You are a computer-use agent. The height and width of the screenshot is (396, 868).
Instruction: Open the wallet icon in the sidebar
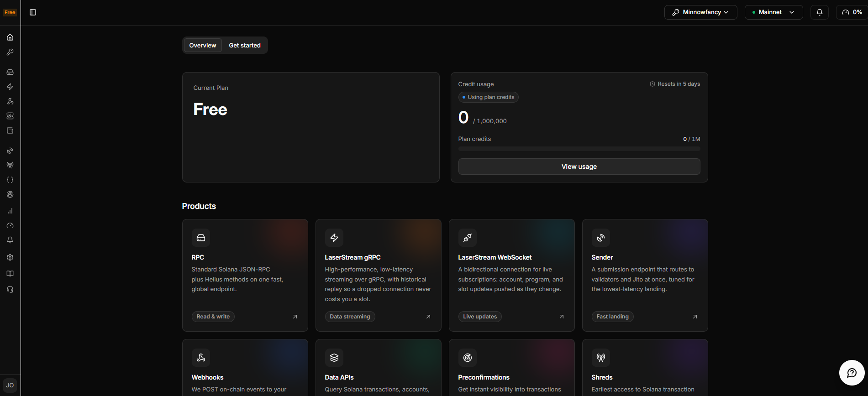[x=10, y=130]
